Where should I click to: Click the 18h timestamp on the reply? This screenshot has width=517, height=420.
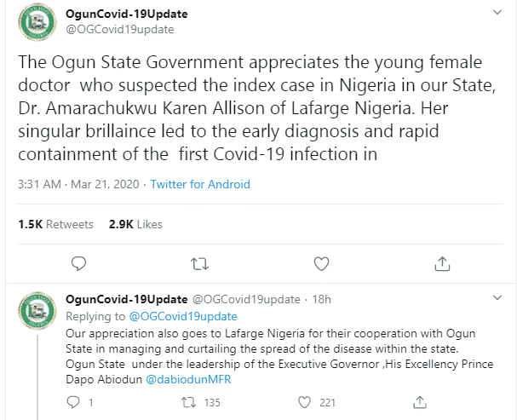[x=320, y=300]
